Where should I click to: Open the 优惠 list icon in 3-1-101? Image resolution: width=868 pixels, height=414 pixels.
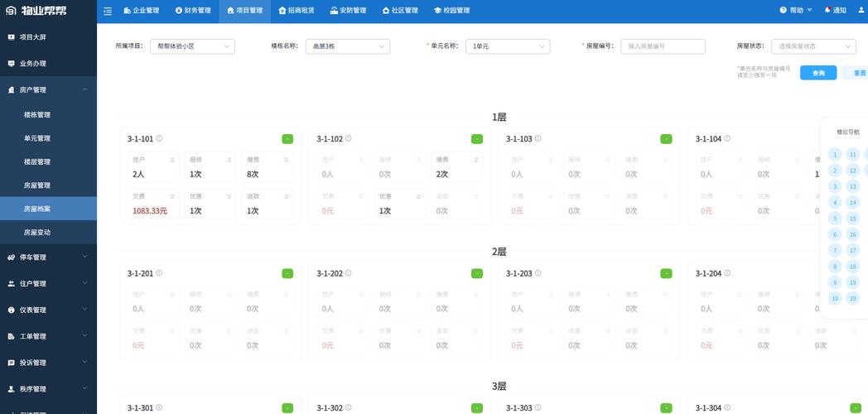coord(229,196)
